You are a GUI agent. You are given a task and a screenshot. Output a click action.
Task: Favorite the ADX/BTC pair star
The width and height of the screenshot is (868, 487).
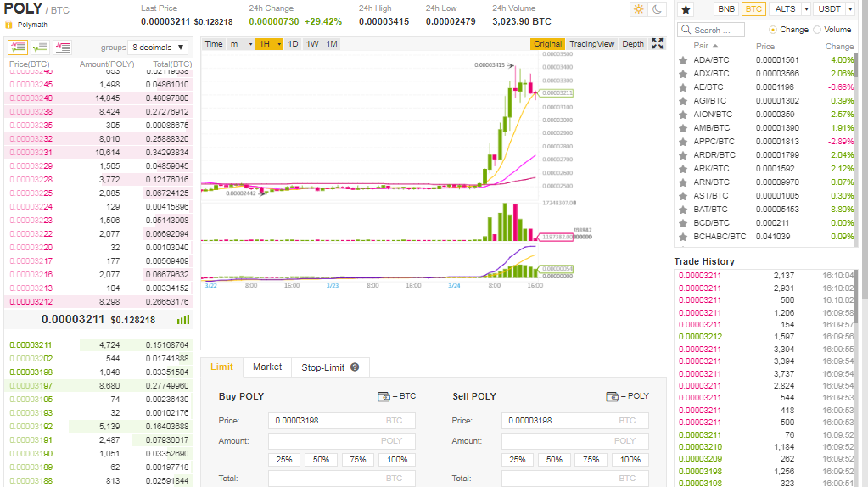tap(683, 74)
